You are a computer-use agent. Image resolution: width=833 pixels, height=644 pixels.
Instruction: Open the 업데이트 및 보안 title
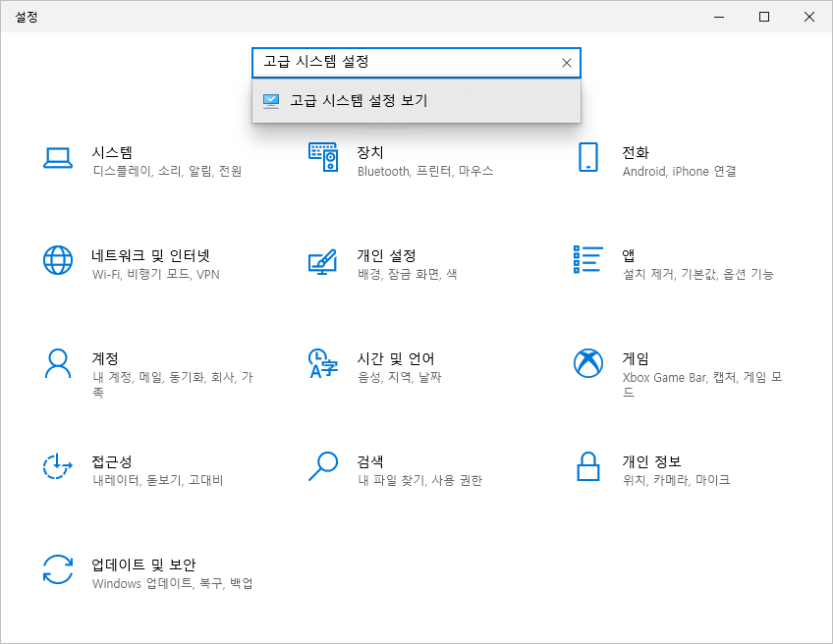click(144, 564)
